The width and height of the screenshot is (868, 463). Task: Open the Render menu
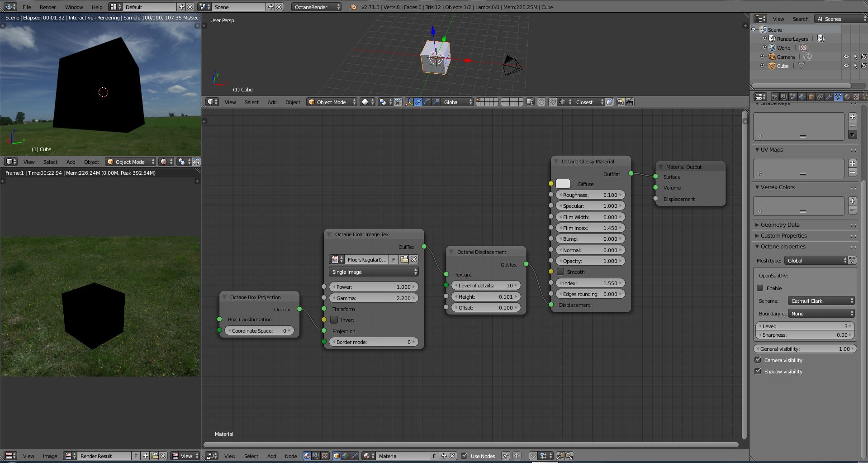click(47, 7)
